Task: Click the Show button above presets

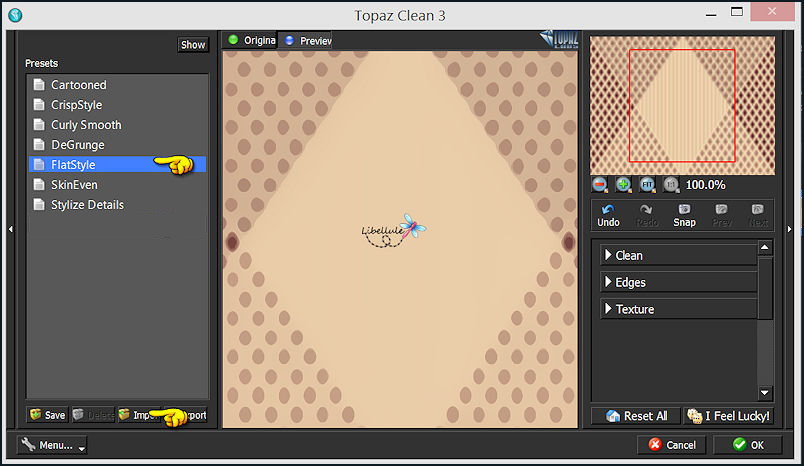Action: [193, 45]
